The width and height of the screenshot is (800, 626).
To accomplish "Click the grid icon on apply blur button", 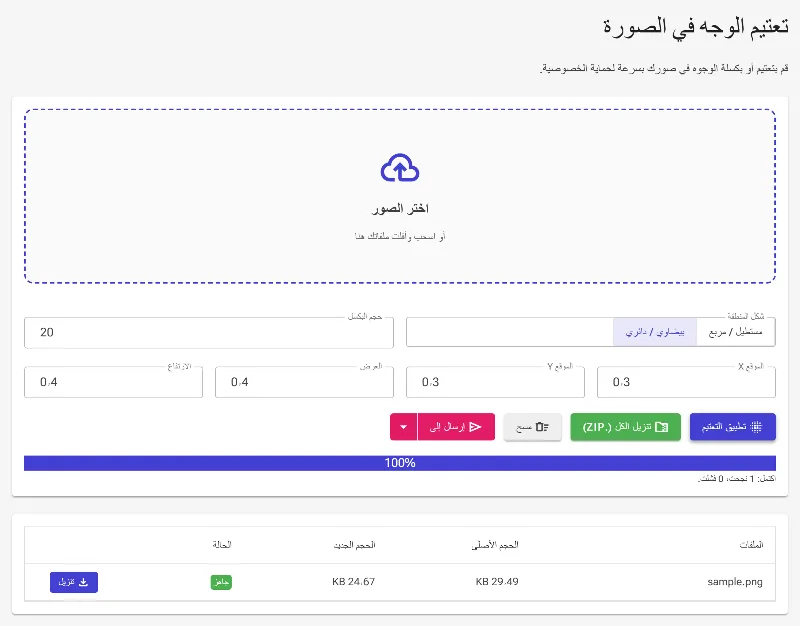I will 757,427.
